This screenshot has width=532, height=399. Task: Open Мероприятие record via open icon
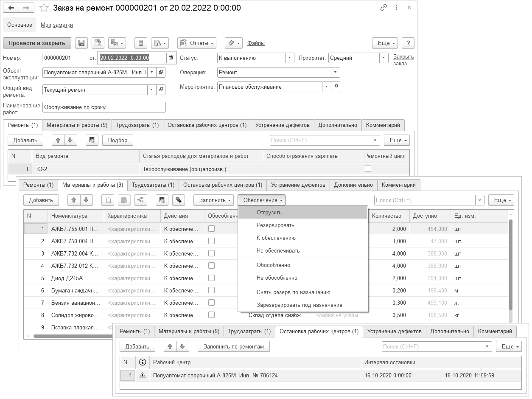tap(336, 87)
